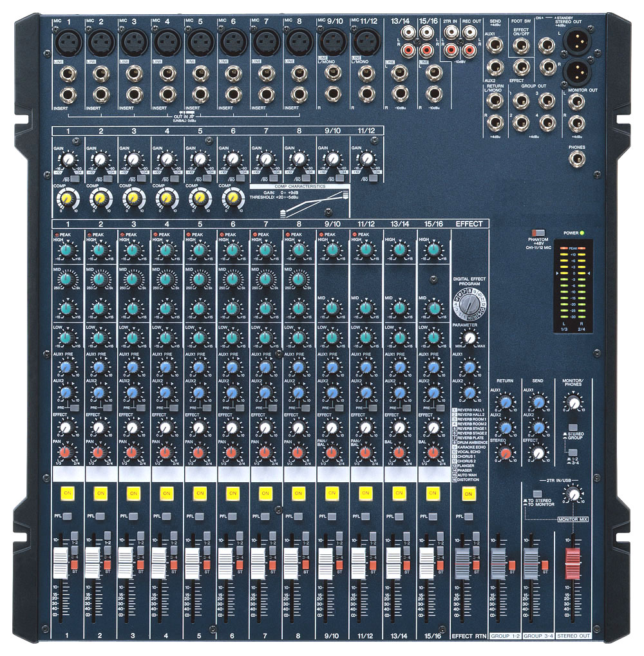Click the PHONES headphone jack

pyautogui.click(x=578, y=158)
